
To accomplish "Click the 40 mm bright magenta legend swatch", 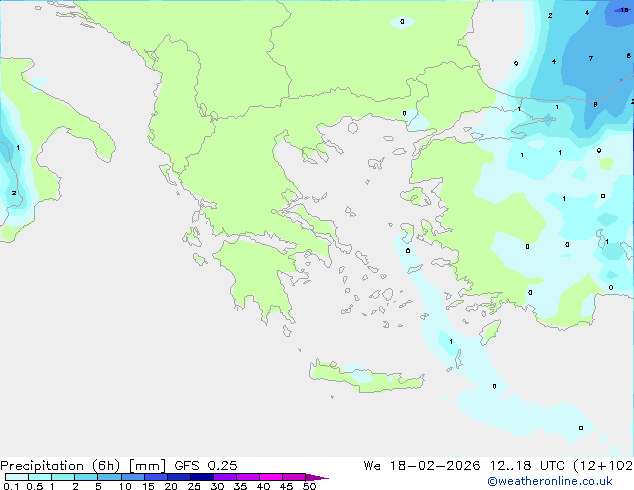I will click(x=271, y=477).
